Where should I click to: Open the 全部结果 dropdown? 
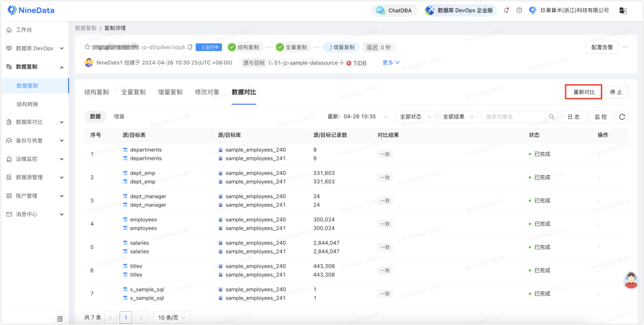(459, 117)
